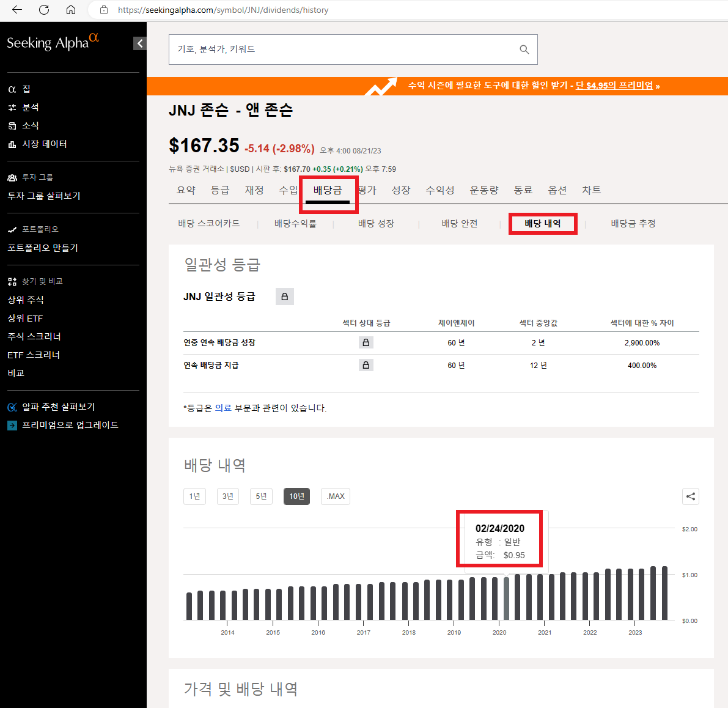Open the 배당 스코어카드 subtab
This screenshot has height=708, width=728.
pos(209,223)
